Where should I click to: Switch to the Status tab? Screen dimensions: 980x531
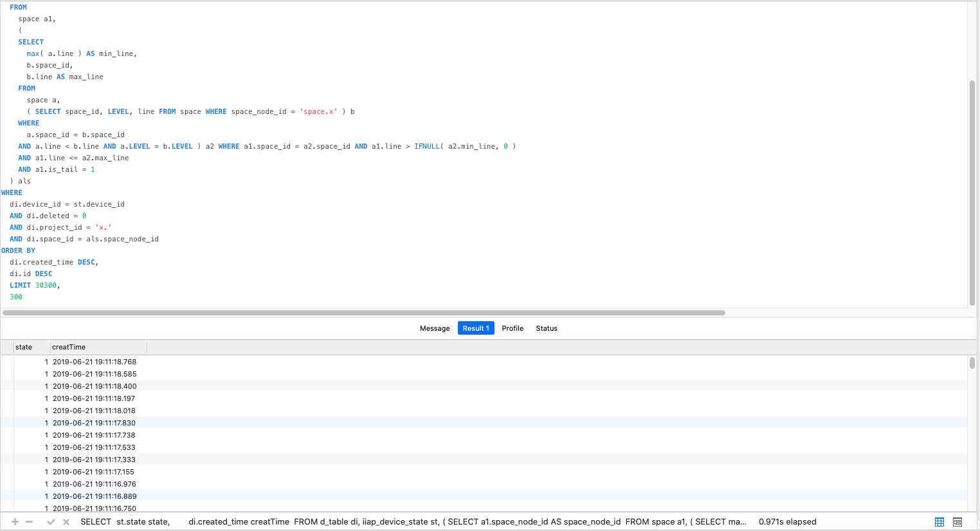547,328
